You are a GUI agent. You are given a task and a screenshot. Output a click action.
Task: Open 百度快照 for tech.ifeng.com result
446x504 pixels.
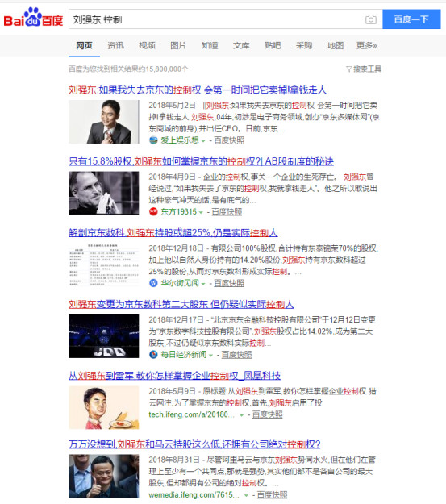(x=268, y=414)
